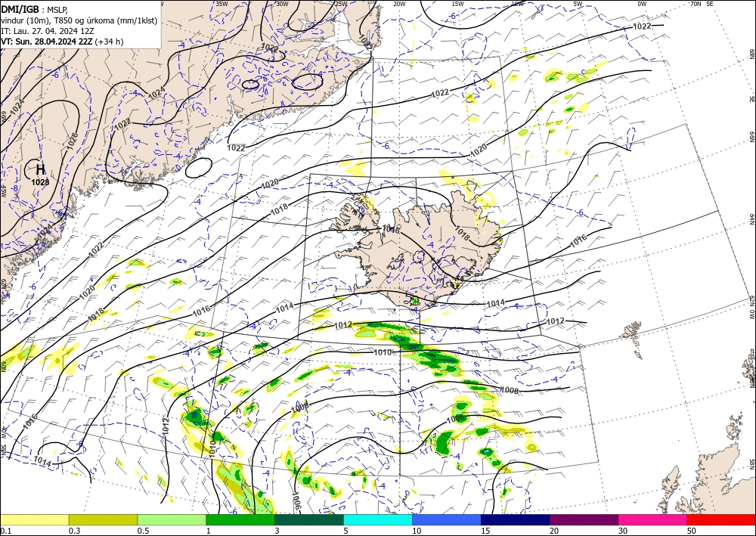Click the '30' legend value text
This screenshot has height=536, width=756.
[x=624, y=531]
